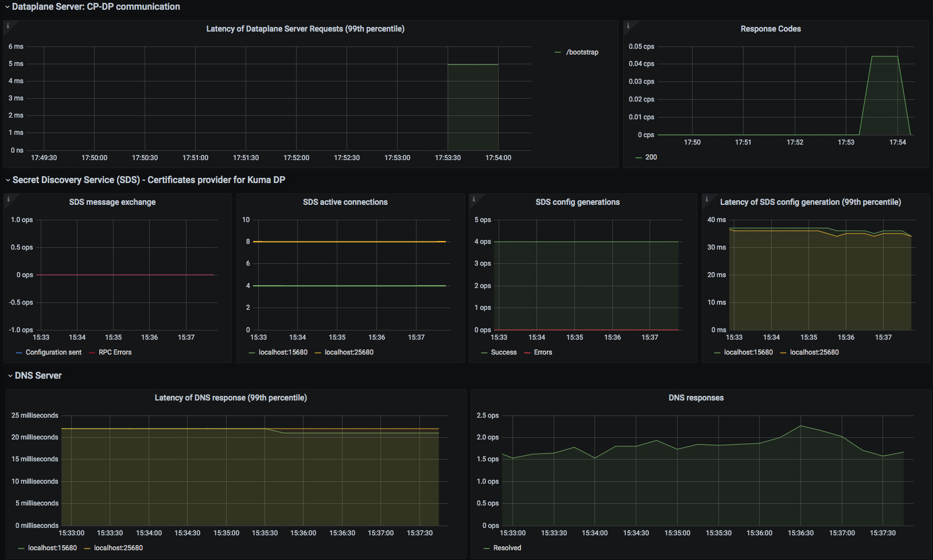
Task: Toggle the /bootstrap legend series
Action: tap(582, 52)
